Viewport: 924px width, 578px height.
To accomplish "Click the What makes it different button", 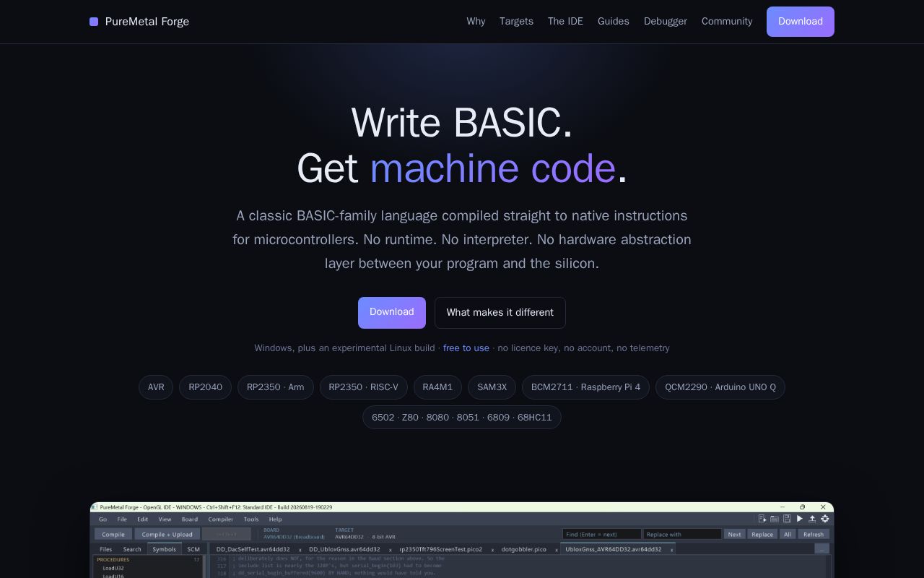I will 500,313.
